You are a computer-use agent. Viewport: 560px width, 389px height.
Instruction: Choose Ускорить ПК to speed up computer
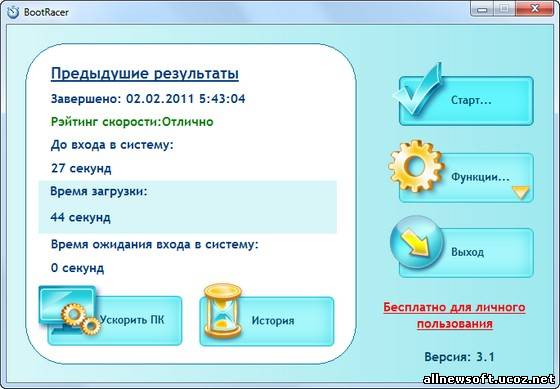115,320
